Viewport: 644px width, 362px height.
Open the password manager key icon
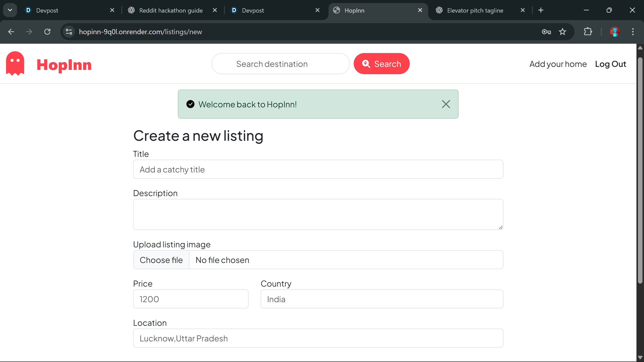click(546, 32)
